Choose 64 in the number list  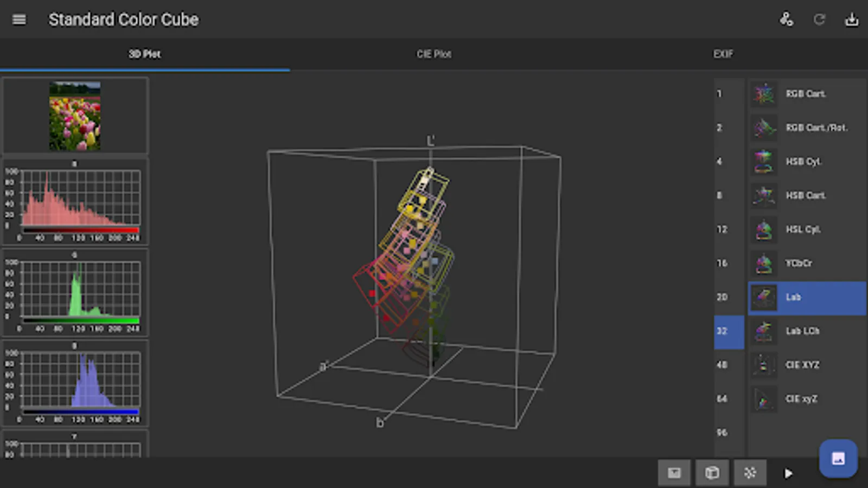(x=729, y=399)
